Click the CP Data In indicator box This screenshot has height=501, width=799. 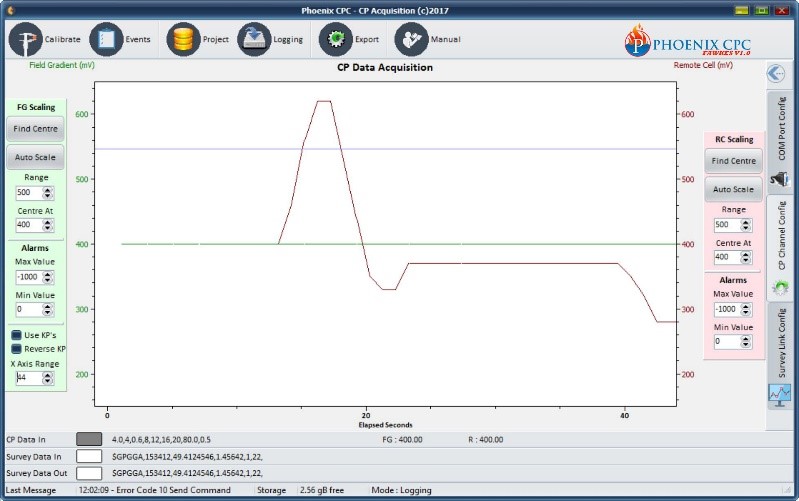(x=90, y=439)
